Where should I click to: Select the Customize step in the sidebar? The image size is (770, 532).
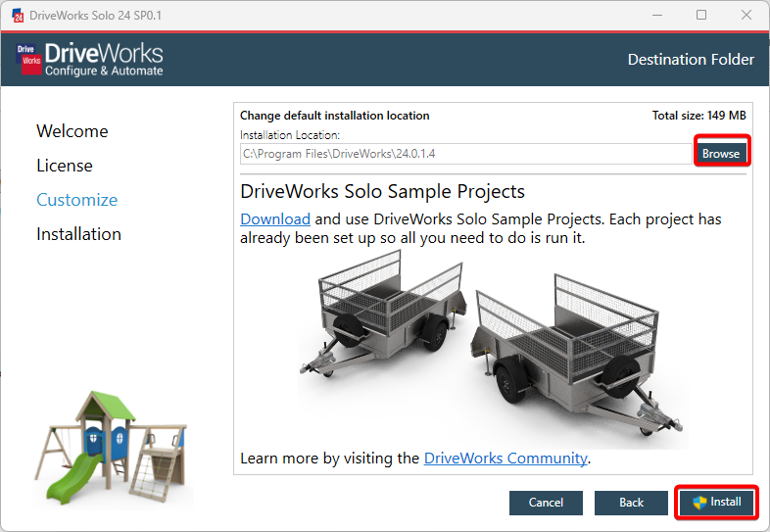tap(77, 200)
